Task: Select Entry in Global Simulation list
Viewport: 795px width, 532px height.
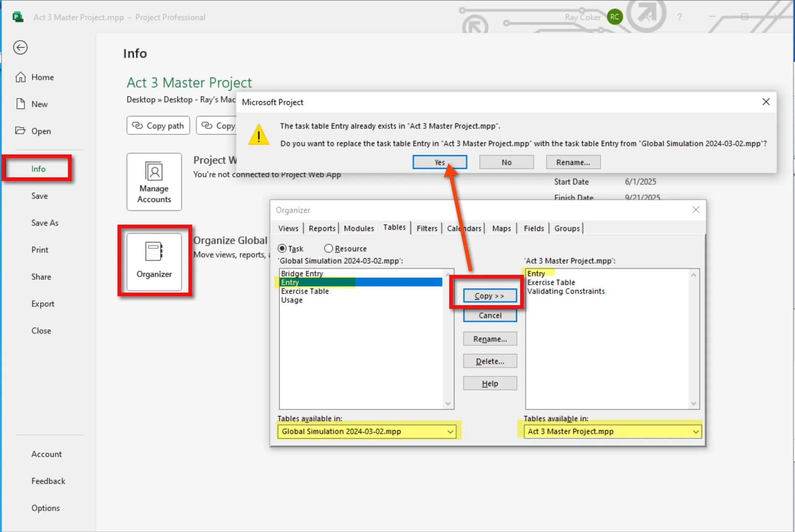Action: click(361, 282)
